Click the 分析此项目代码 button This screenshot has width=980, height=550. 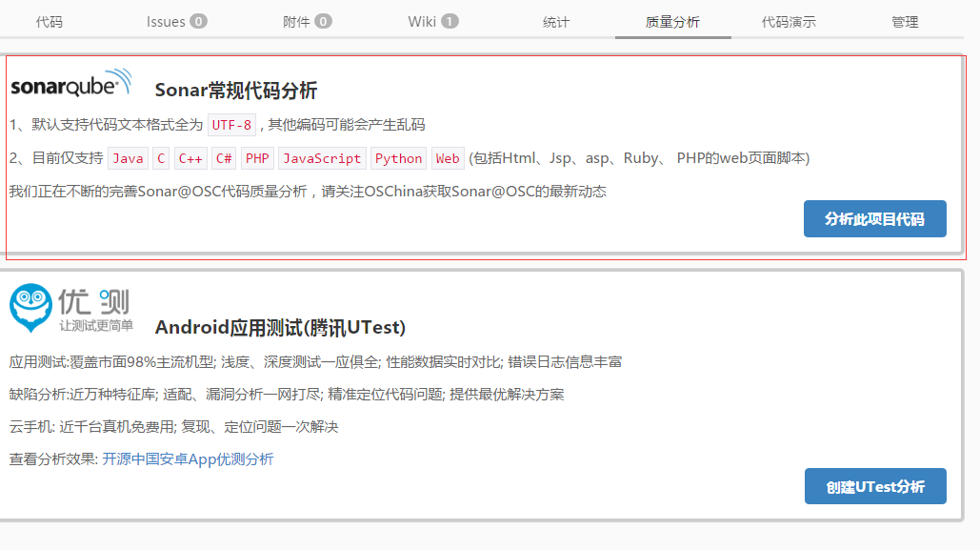[875, 219]
